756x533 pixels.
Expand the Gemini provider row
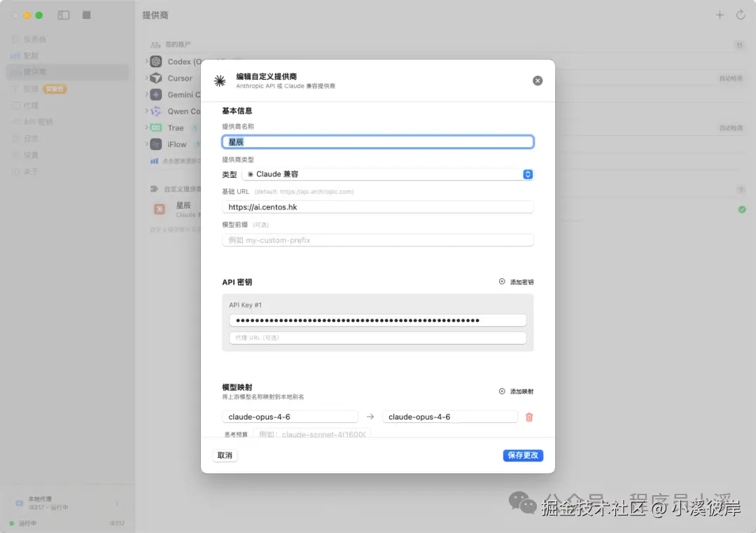pyautogui.click(x=146, y=95)
